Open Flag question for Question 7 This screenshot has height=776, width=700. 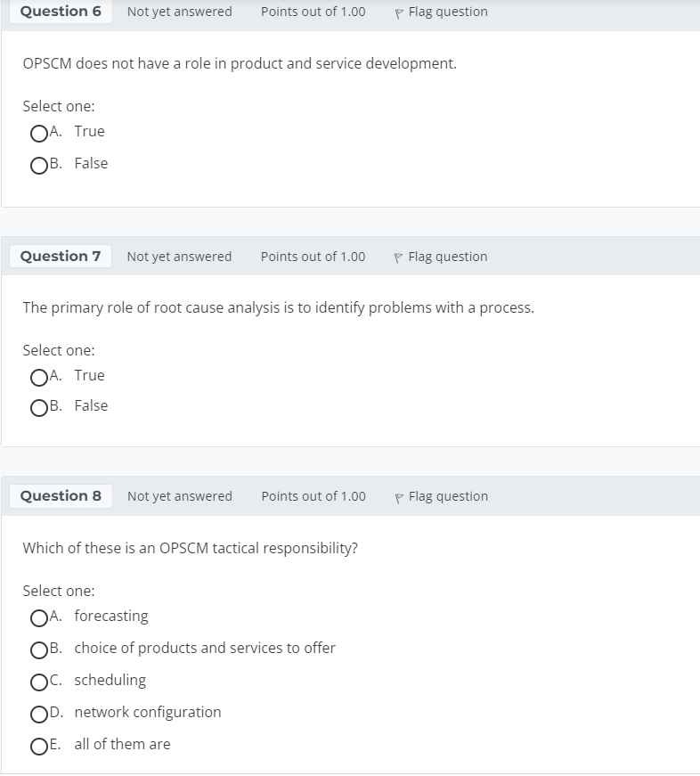click(x=447, y=256)
